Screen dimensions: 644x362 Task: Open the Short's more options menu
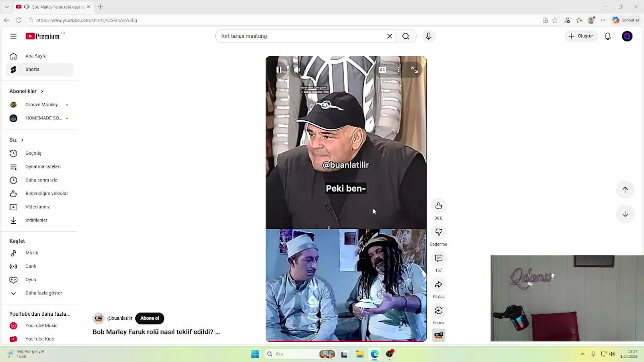pyautogui.click(x=398, y=70)
